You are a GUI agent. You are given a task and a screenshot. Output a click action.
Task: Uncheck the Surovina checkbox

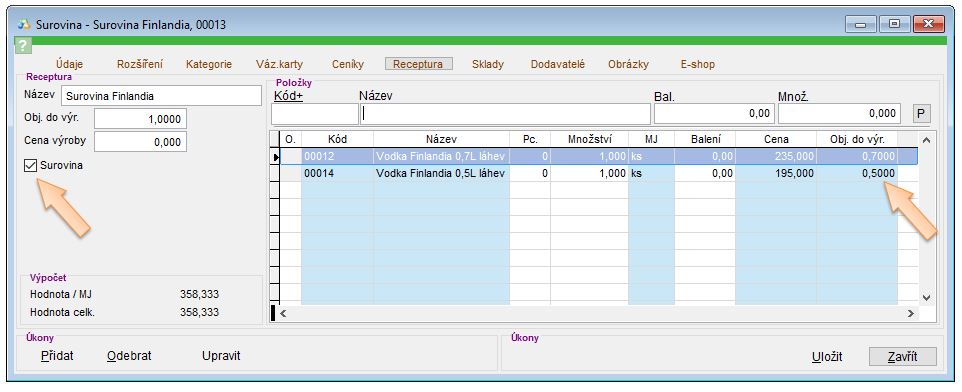[31, 166]
